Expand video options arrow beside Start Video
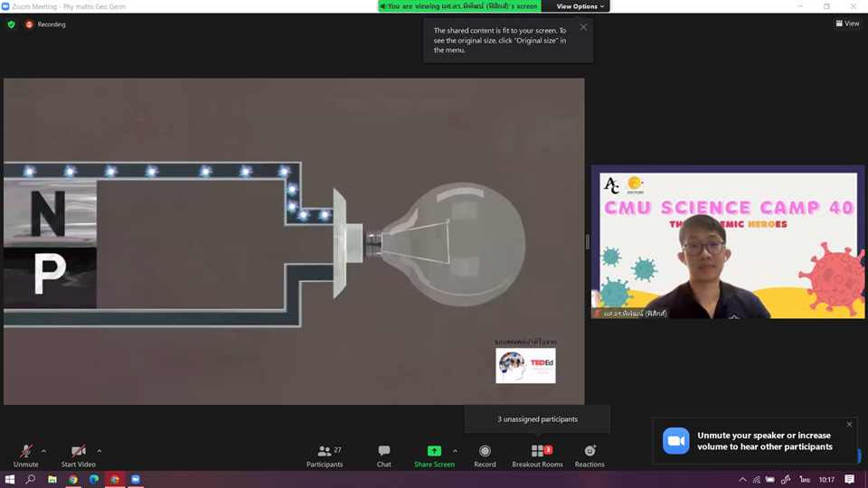 [99, 451]
